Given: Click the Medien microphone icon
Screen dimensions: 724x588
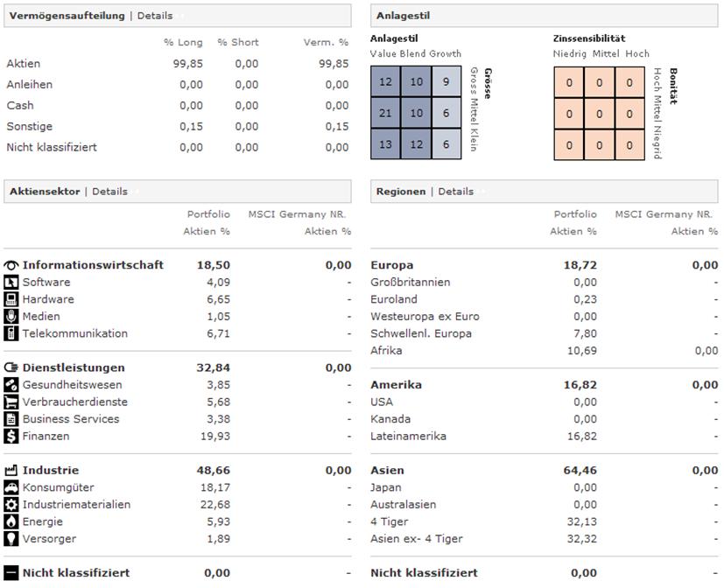Looking at the screenshot, I should coord(11,316).
